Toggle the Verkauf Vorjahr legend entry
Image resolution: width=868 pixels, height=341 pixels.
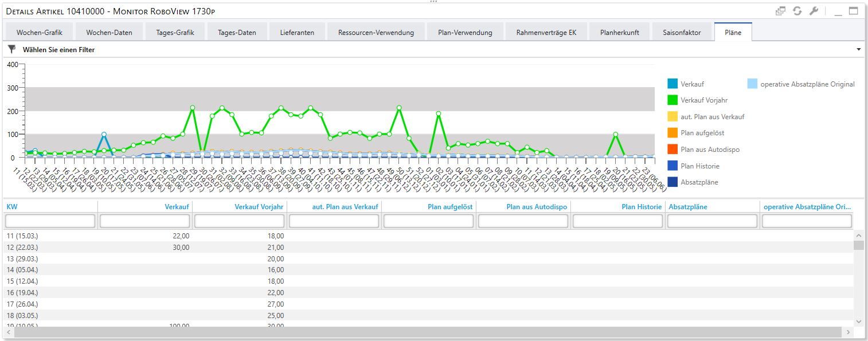[704, 100]
